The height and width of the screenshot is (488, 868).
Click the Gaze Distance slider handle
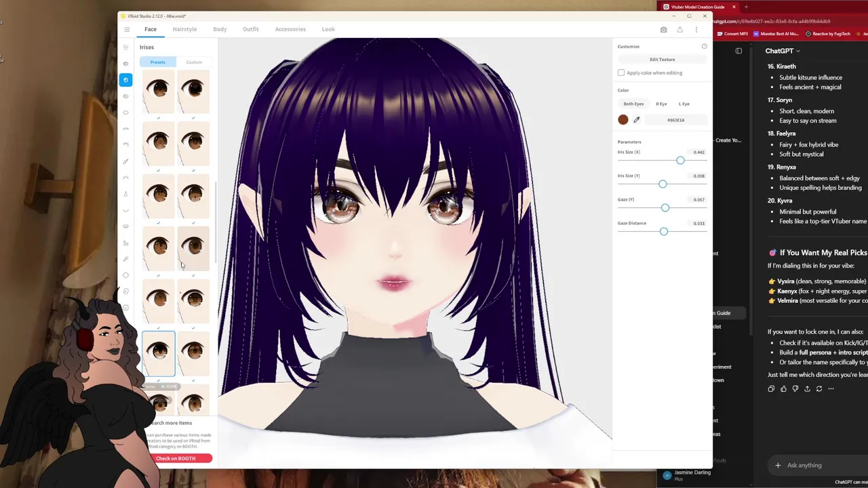click(664, 232)
